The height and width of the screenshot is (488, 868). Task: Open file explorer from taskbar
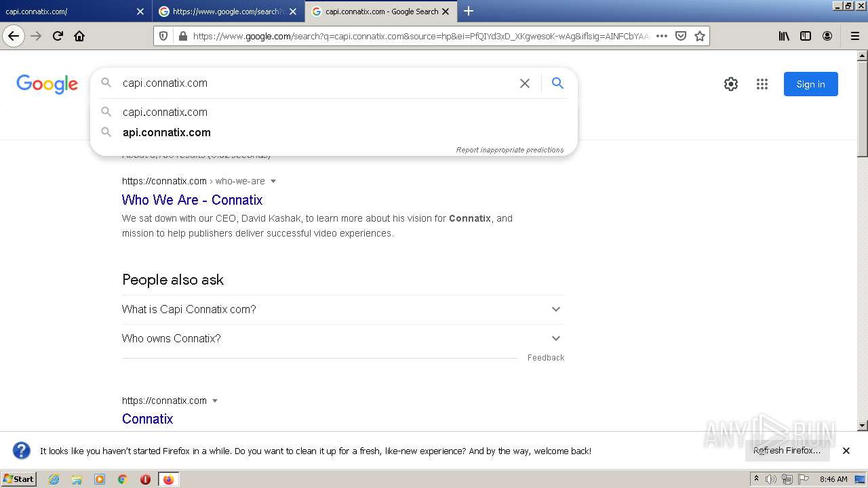[x=77, y=479]
